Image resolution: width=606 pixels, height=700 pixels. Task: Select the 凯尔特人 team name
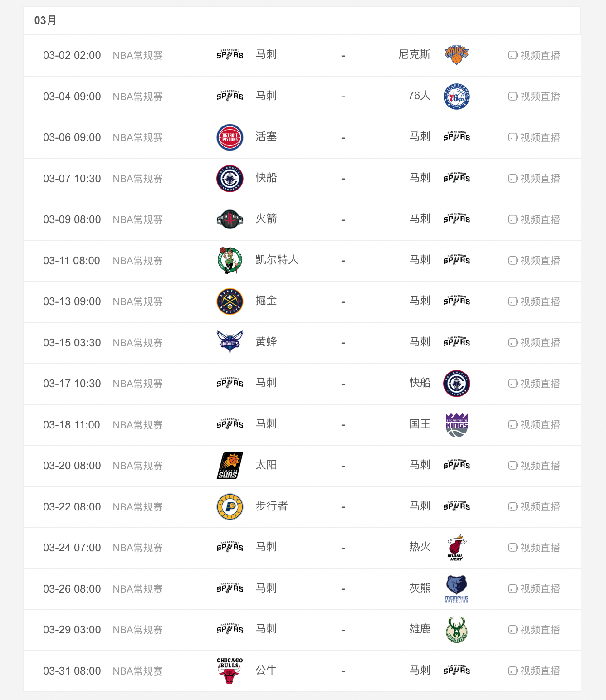coord(277,260)
